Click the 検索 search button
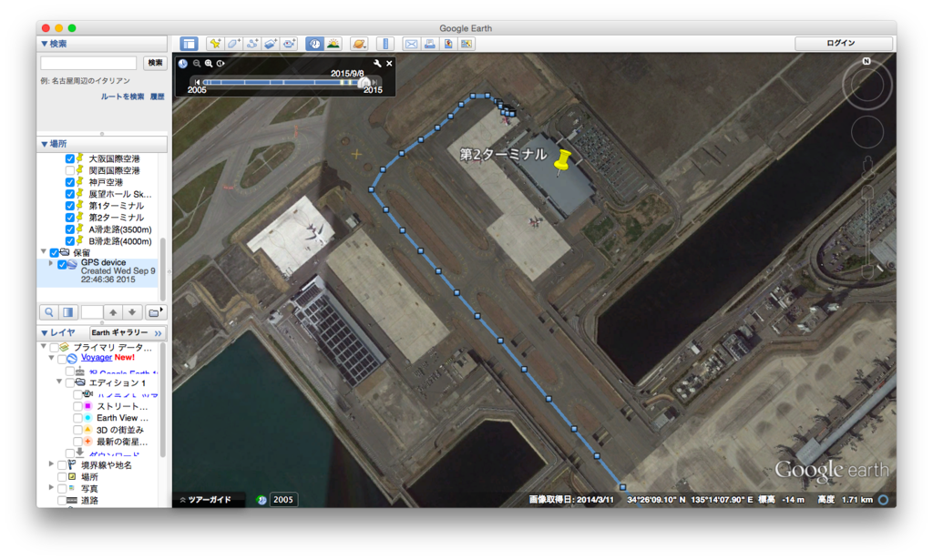Image resolution: width=933 pixels, height=560 pixels. (155, 63)
